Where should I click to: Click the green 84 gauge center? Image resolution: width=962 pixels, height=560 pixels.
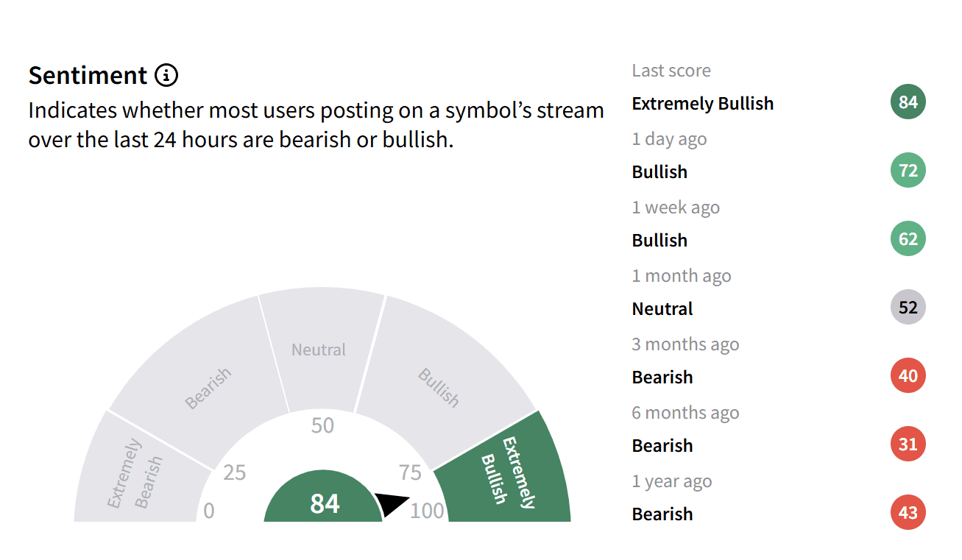pos(324,500)
